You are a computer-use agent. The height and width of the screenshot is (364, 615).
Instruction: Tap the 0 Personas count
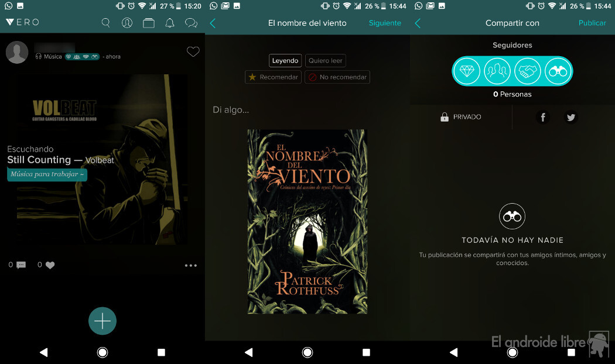pos(512,94)
